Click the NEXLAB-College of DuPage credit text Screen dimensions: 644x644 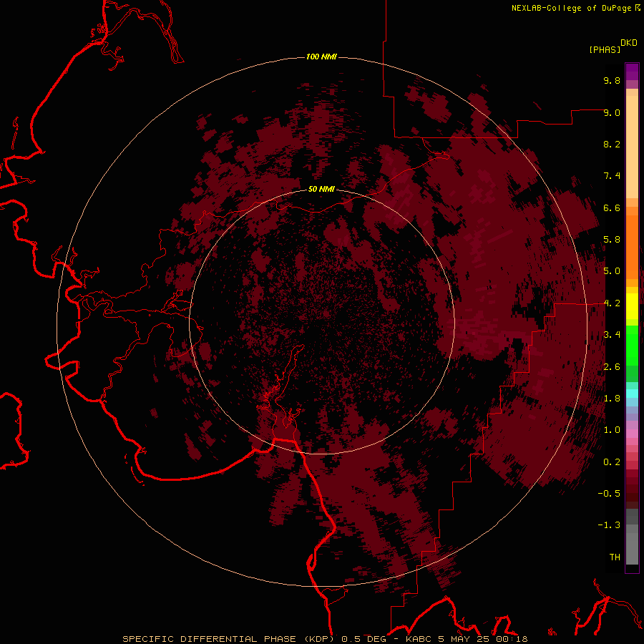[x=571, y=8]
